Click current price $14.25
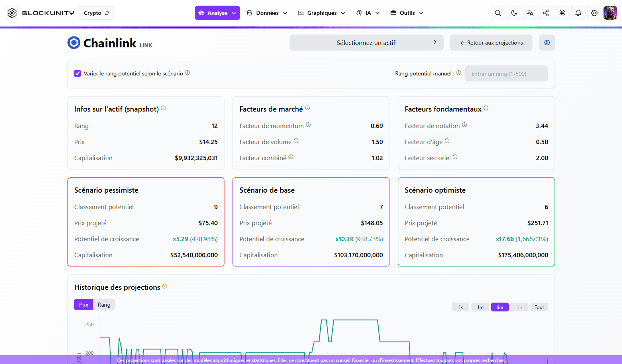The width and height of the screenshot is (622, 364). [208, 142]
